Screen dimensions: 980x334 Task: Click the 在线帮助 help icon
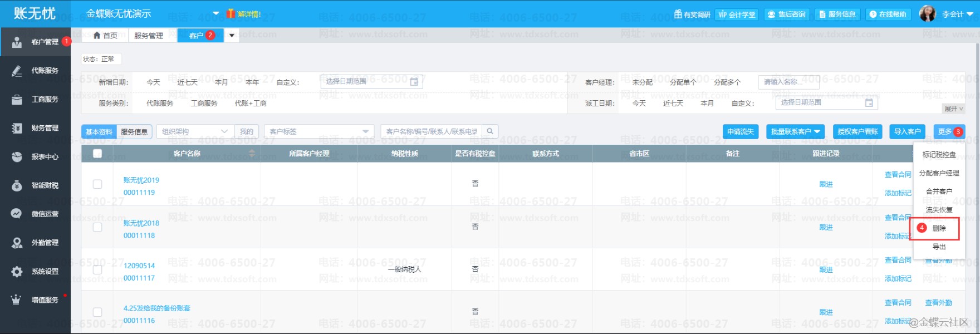873,14
